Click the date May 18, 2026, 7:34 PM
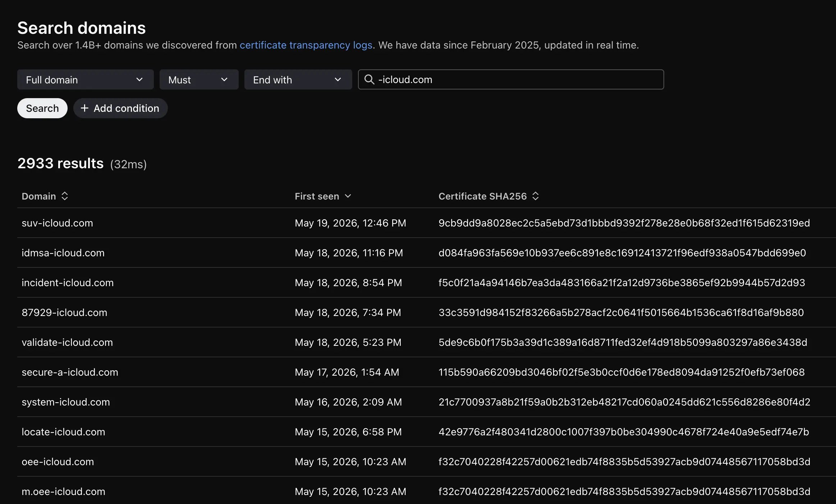The height and width of the screenshot is (504, 836). [348, 312]
